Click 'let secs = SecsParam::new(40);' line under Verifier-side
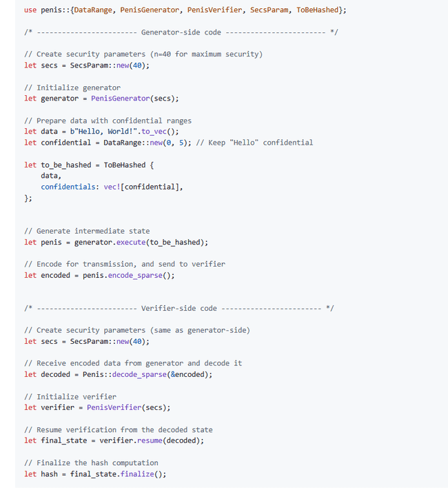Screen dimensions: 448x490 point(87,341)
